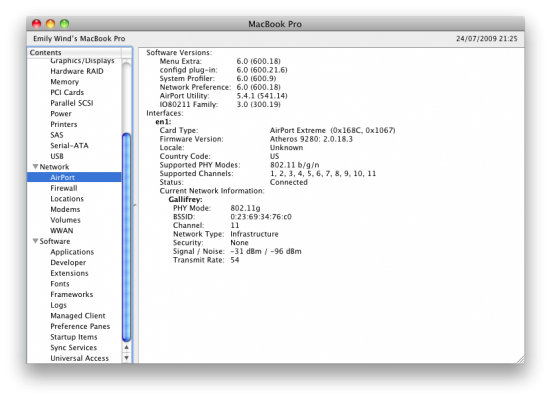The height and width of the screenshot is (400, 551).
Task: Click the window resize grip corner
Action: tap(520, 359)
